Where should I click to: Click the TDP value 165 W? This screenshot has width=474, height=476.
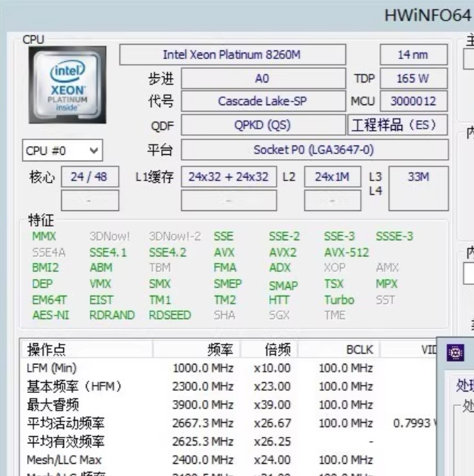(414, 78)
